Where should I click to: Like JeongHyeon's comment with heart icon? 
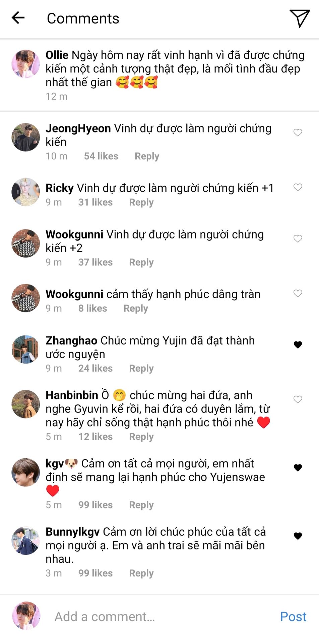(x=298, y=132)
